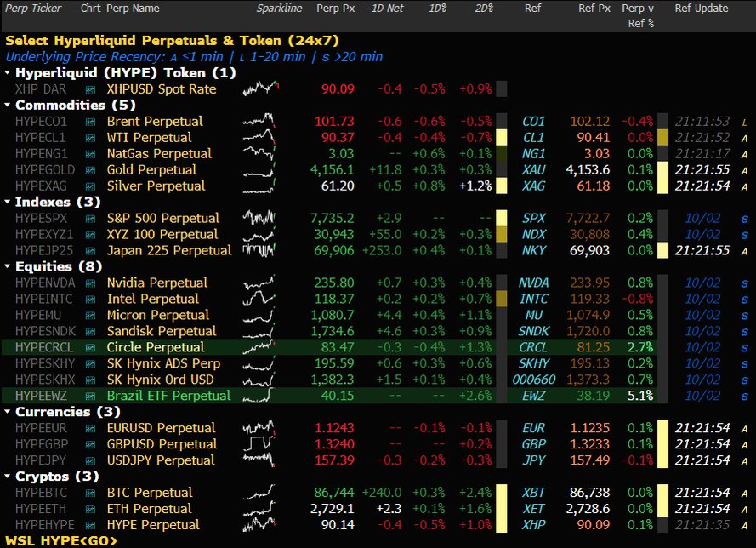Click chart icon for EURUSD Perpetual
This screenshot has height=548, width=756.
coord(90,428)
